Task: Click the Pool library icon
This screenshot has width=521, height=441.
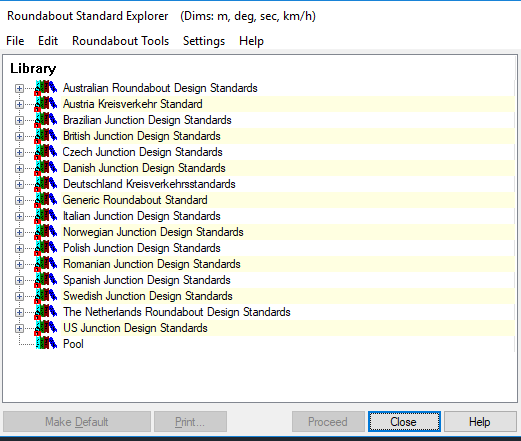Action: point(46,343)
